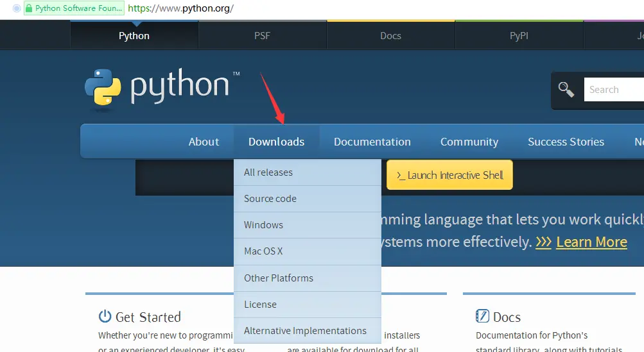Select Other Platforms in Downloads dropdown
Screen dimensions: 644x352
coord(308,278)
